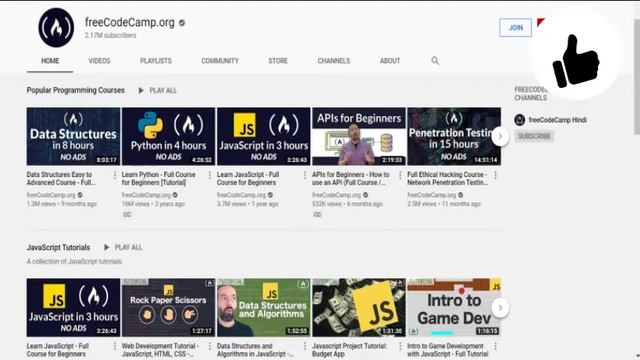The height and width of the screenshot is (360, 640).
Task: Click the freeCodeCamp Hindi channel avatar
Action: [x=520, y=120]
